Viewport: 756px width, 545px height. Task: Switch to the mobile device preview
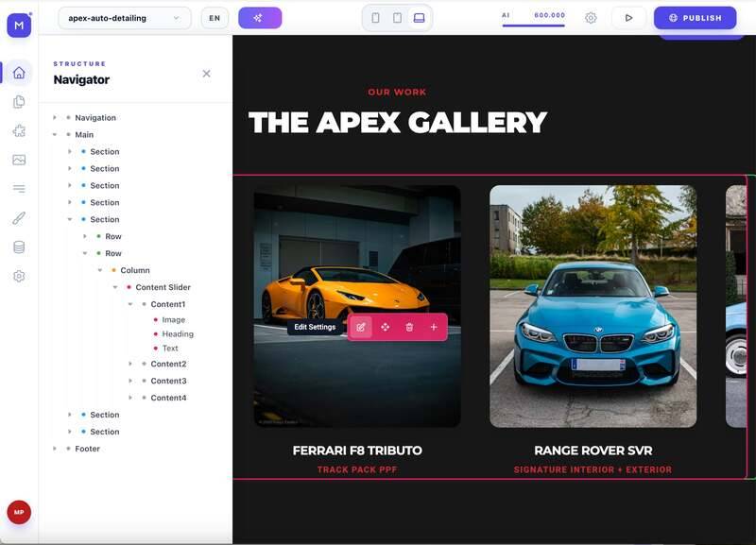coord(375,18)
